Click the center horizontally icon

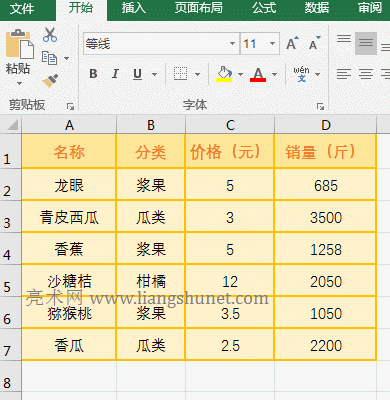[x=366, y=74]
